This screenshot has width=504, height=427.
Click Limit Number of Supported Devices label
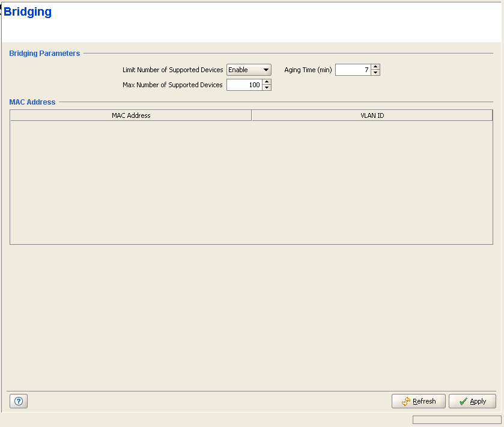coord(172,70)
